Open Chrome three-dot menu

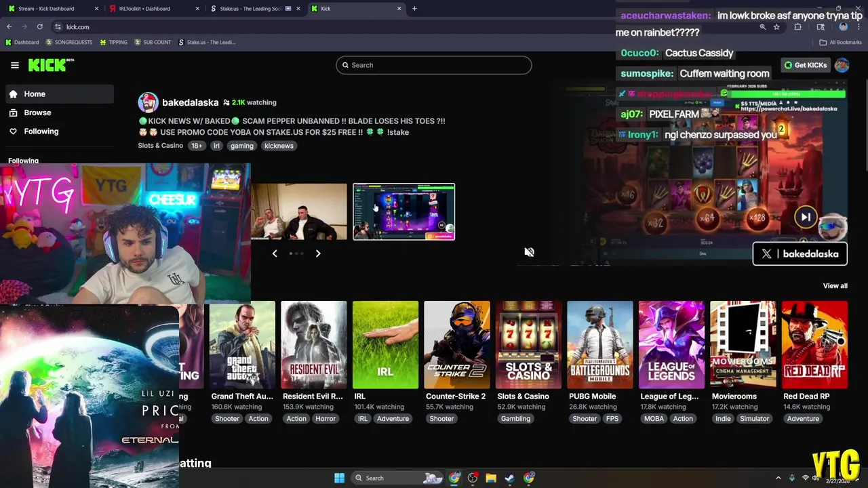point(858,27)
